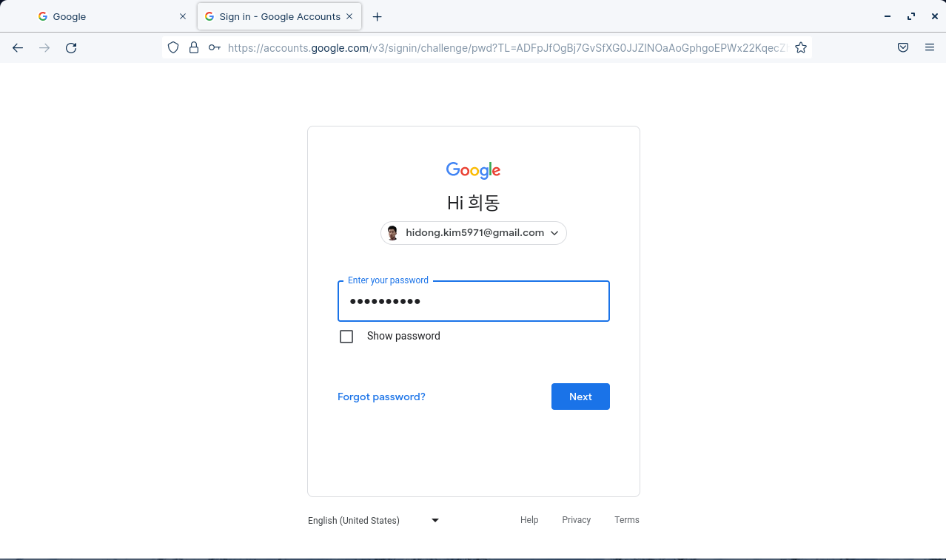Open a new tab with plus
The width and height of the screenshot is (946, 560).
coord(377,16)
